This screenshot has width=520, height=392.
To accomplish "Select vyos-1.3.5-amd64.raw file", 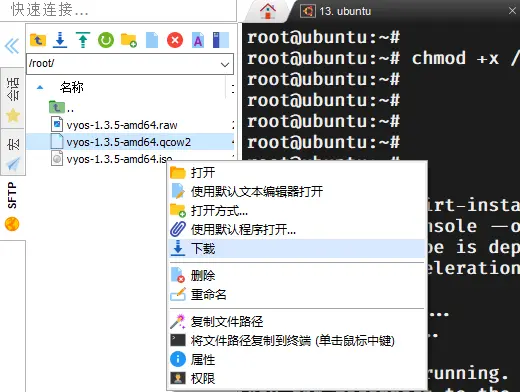I will pyautogui.click(x=130, y=125).
